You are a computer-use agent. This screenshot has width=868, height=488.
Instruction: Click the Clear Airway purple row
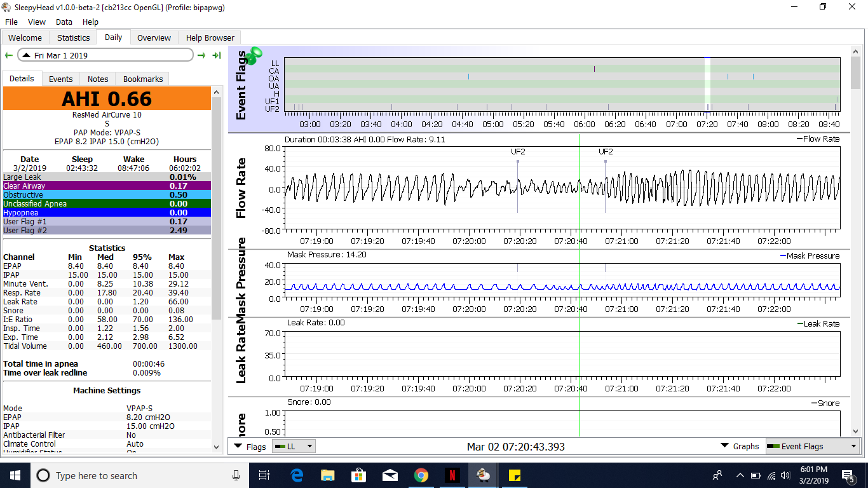tap(106, 186)
